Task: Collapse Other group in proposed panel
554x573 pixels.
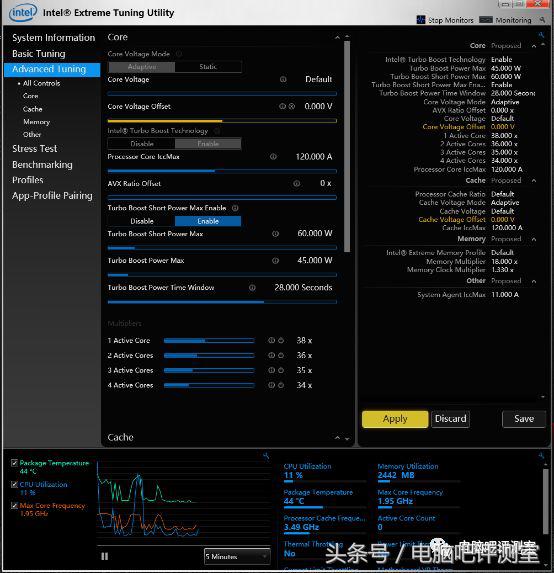Action: click(534, 281)
